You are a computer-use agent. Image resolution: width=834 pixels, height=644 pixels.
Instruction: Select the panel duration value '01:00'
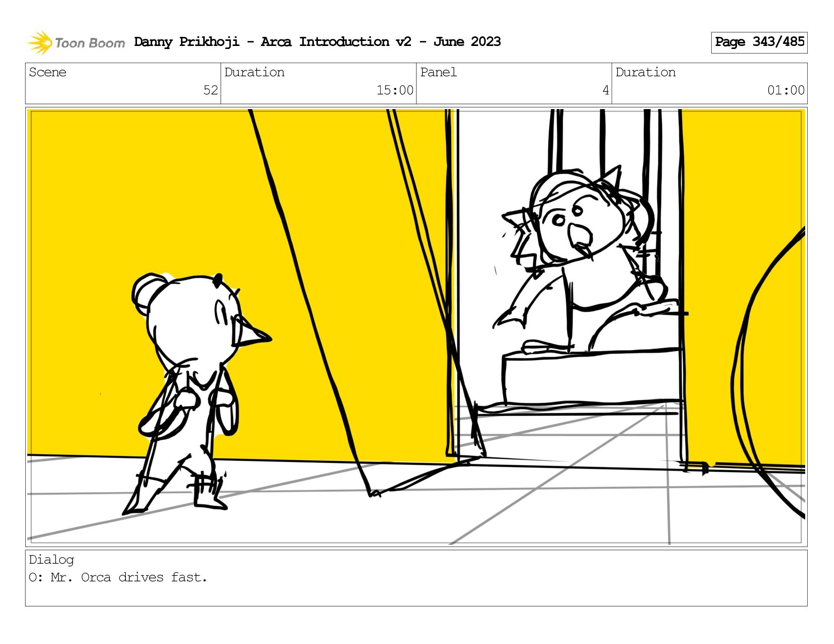click(786, 90)
